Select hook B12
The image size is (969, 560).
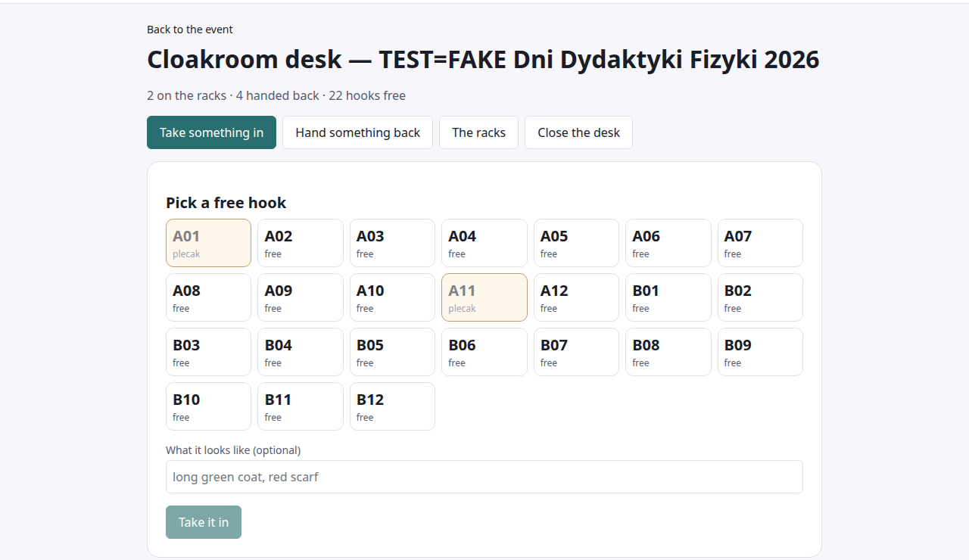point(392,406)
